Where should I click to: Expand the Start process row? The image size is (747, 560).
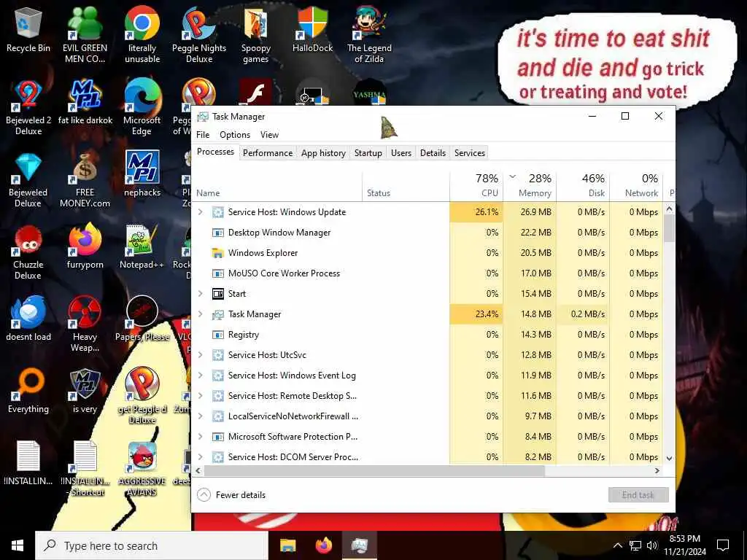pos(201,294)
